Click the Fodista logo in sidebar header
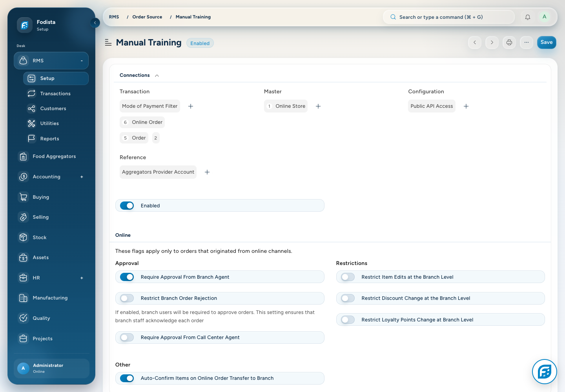 [x=24, y=25]
